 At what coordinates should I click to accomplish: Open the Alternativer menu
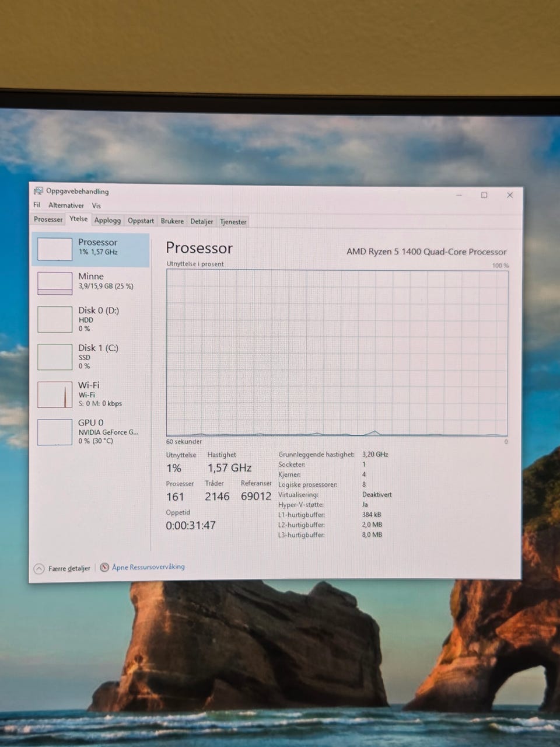click(66, 205)
